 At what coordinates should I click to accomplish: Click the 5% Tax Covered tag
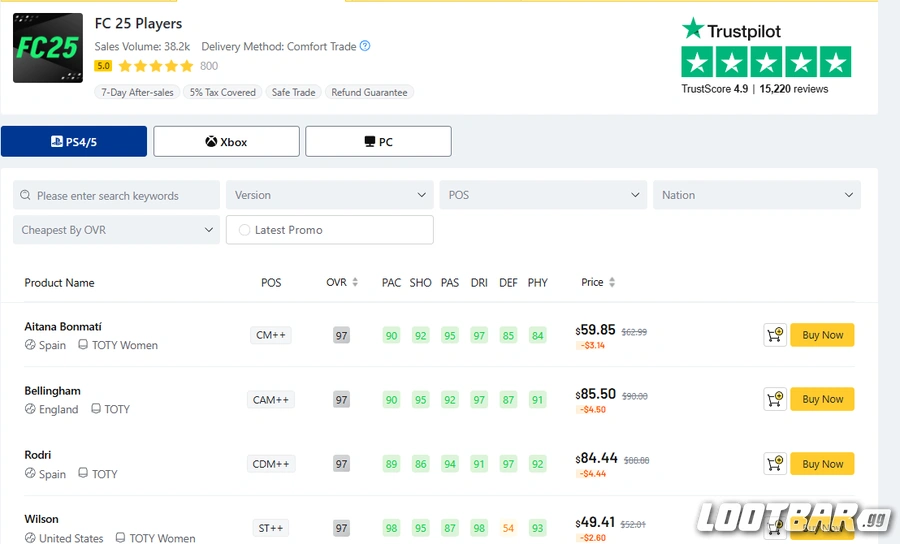click(x=223, y=92)
